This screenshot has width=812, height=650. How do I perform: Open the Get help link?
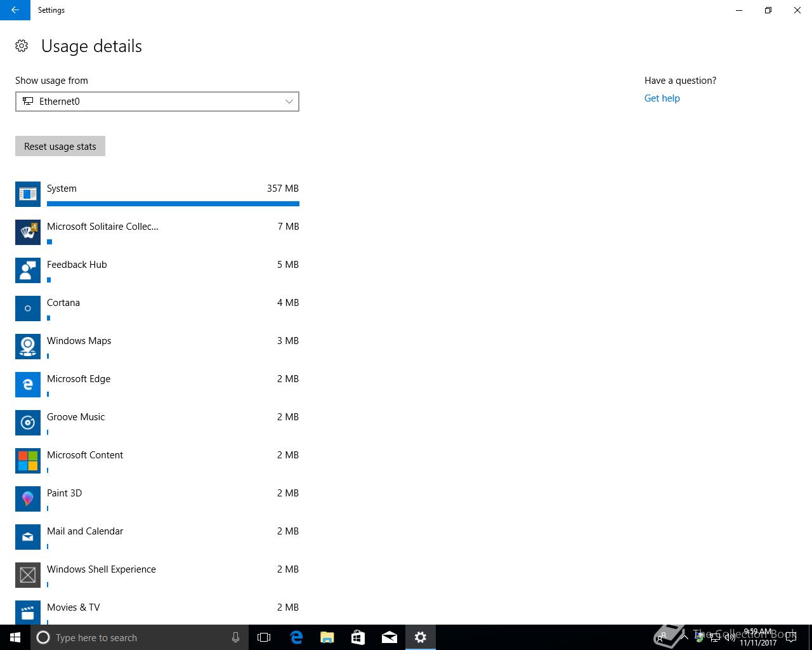662,98
